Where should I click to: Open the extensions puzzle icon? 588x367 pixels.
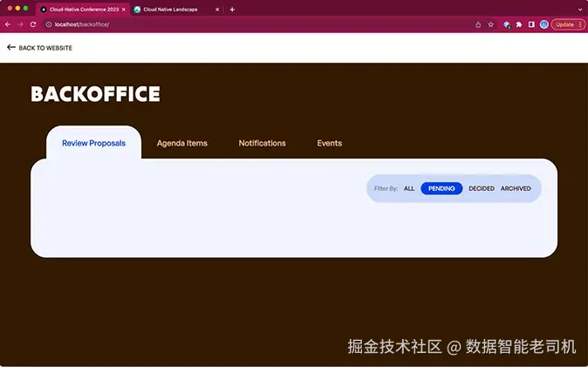519,24
